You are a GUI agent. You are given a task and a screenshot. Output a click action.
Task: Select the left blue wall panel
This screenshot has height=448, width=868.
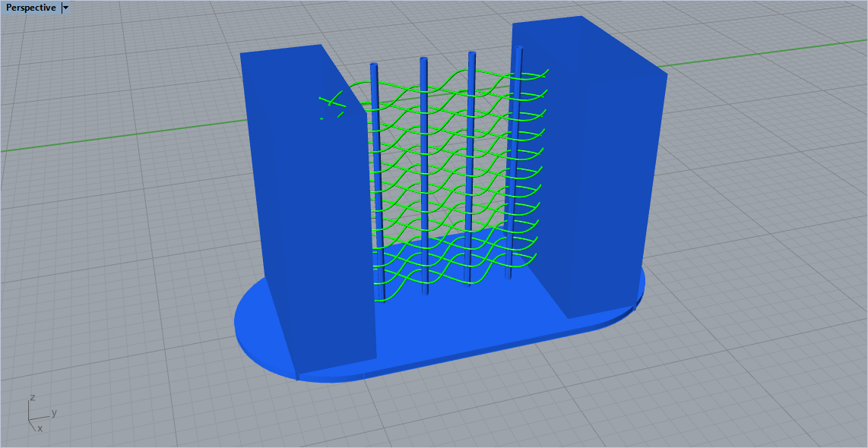pos(310,210)
